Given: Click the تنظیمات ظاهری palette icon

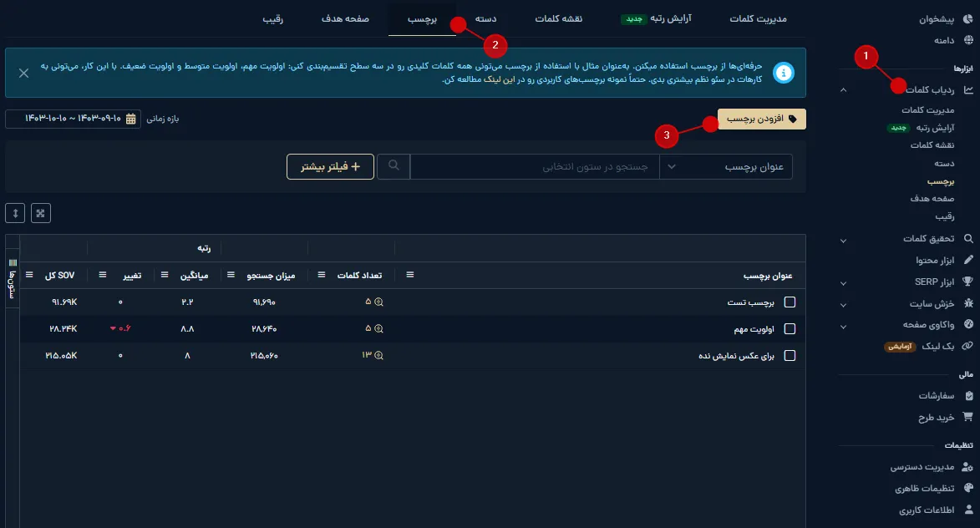Looking at the screenshot, I should click(968, 488).
